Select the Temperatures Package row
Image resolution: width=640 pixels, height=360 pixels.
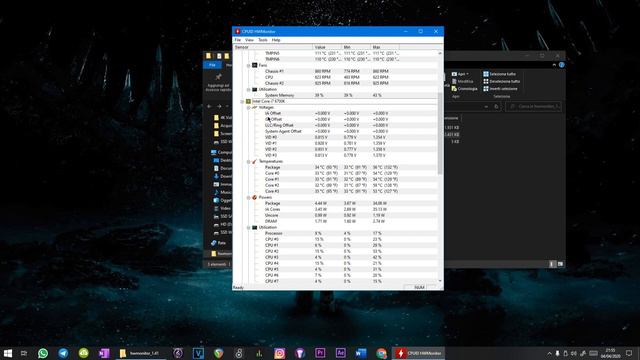(335, 167)
